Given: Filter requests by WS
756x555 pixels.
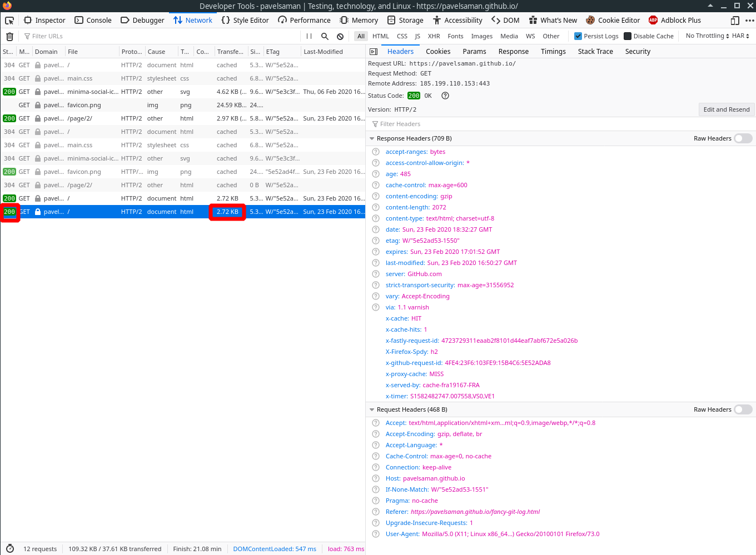Looking at the screenshot, I should pos(530,36).
